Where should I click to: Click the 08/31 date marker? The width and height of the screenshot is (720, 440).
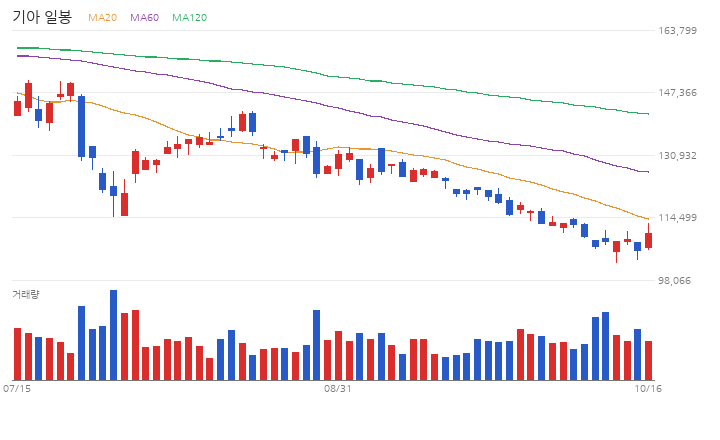click(x=338, y=389)
